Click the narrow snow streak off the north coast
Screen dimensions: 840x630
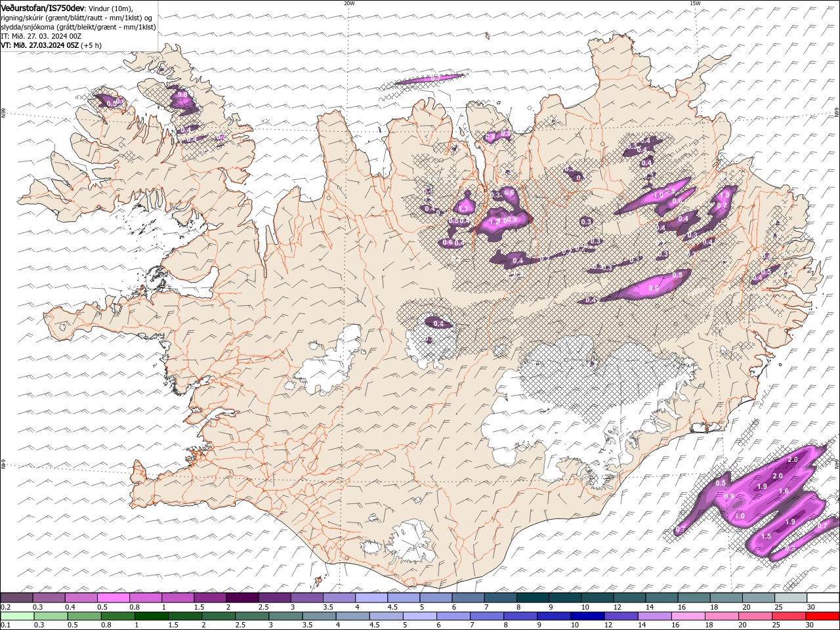pos(429,79)
